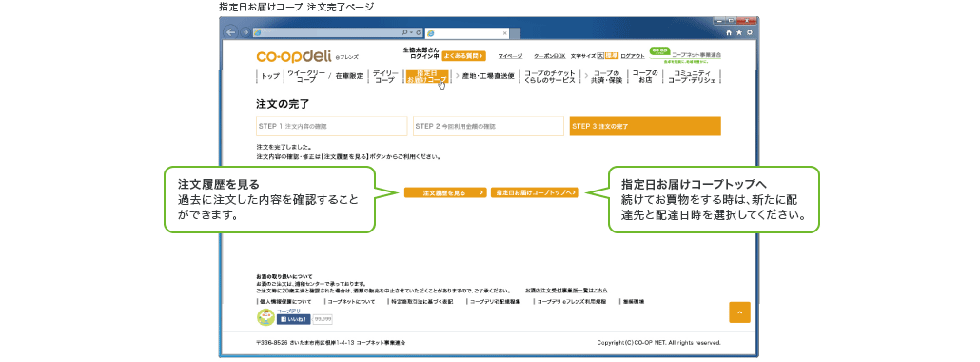Open コープネットについて footer link
This screenshot has width=980, height=362.
click(351, 302)
